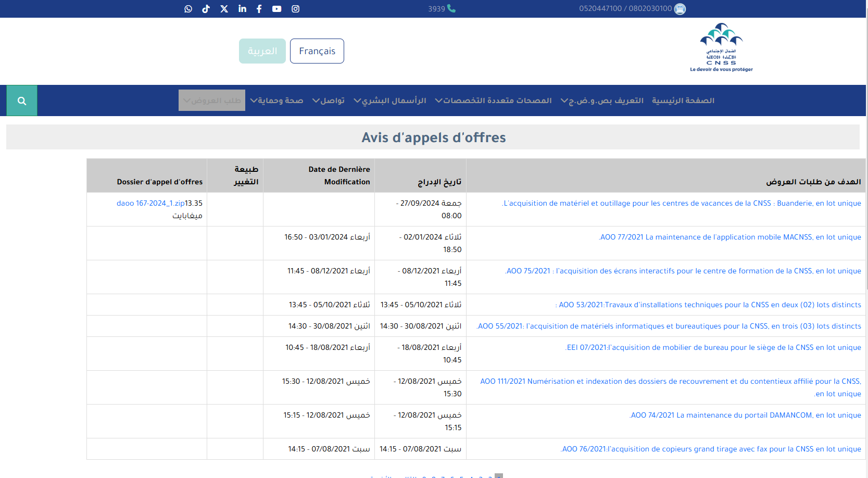Expand the صحة وحماية dropdown menu
Screen dimensions: 868x478
276,100
